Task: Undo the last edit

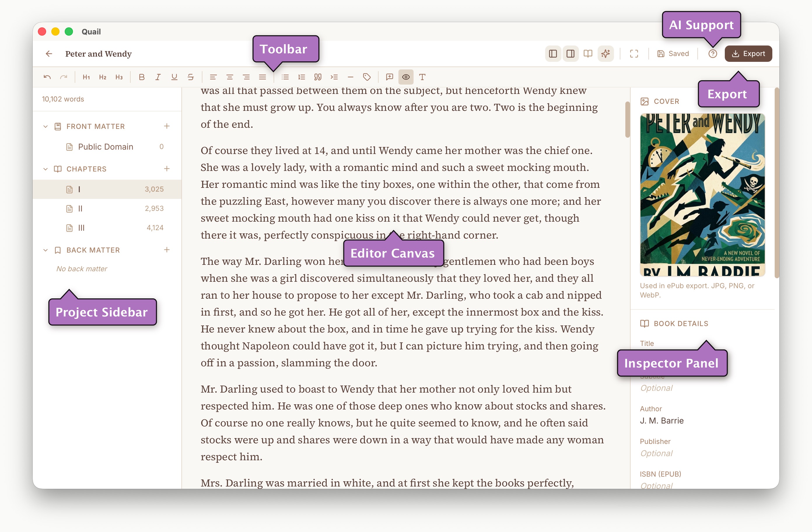Action: 47,77
